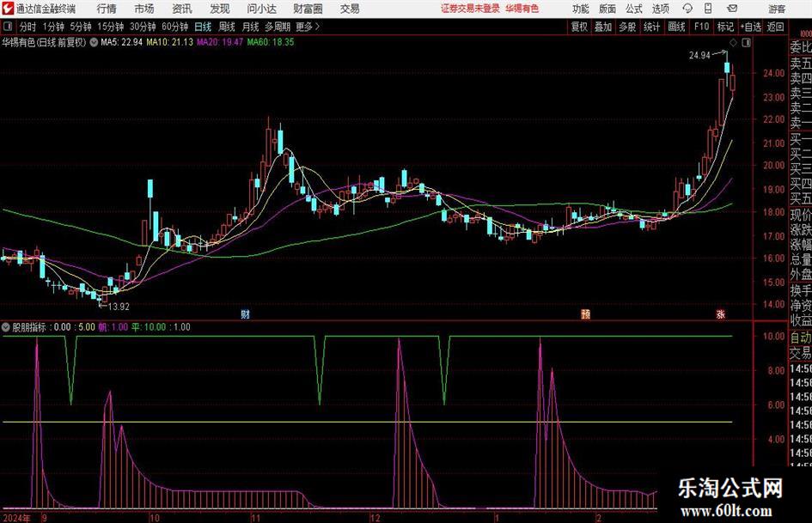Switch to 15分钟 period

point(111,27)
